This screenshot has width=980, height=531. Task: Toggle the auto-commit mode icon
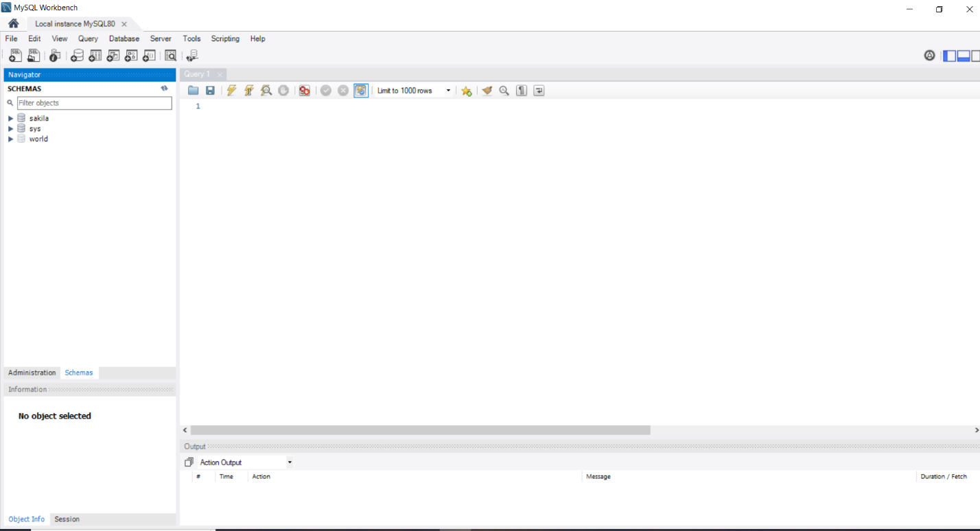360,90
